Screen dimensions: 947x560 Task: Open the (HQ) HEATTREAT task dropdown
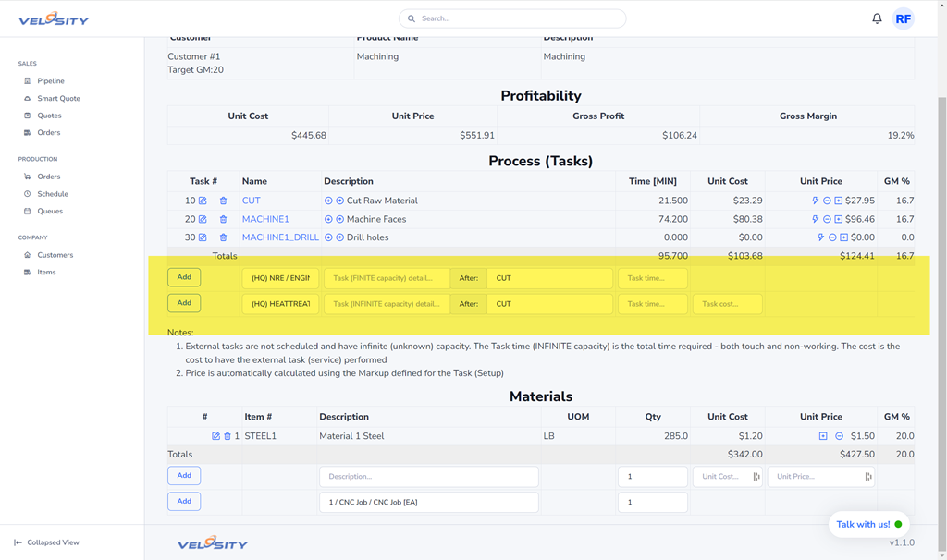coord(280,304)
